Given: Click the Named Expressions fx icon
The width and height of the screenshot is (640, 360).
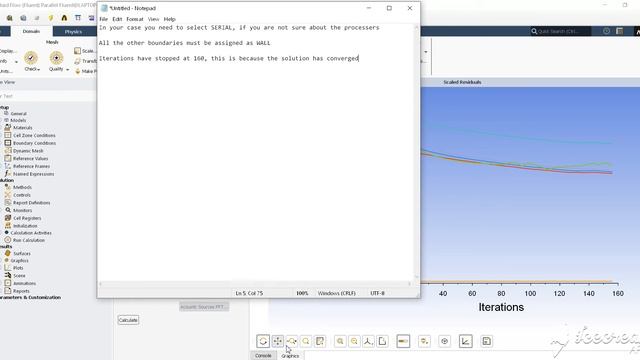Looking at the screenshot, I should click(x=7, y=174).
